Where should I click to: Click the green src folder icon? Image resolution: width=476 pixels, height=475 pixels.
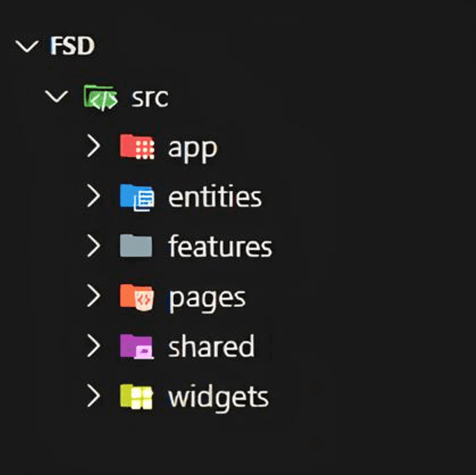pos(100,98)
